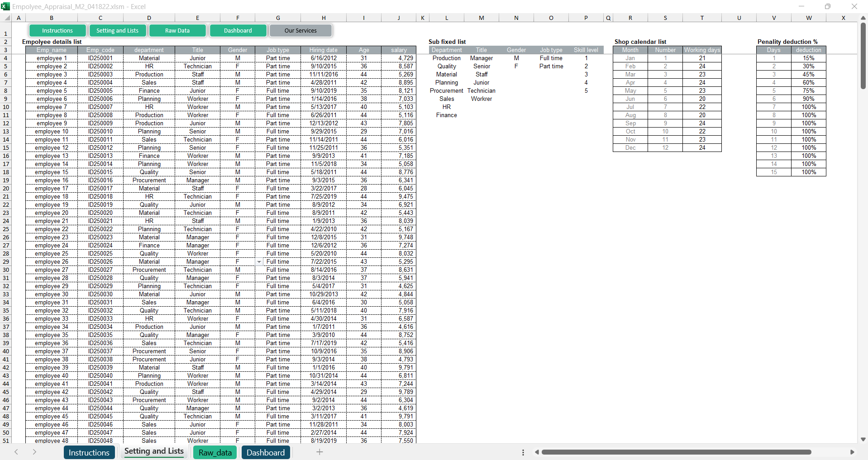Add a new sheet with the plus icon

tap(320, 452)
